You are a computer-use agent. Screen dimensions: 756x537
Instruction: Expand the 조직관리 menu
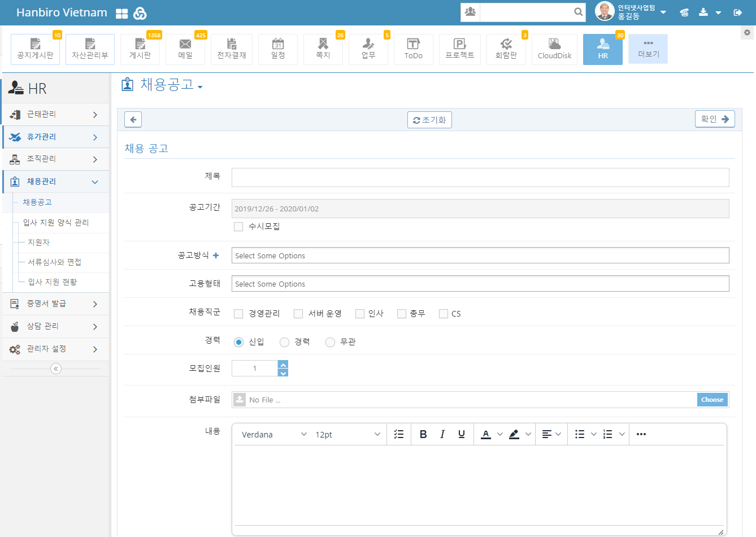55,159
